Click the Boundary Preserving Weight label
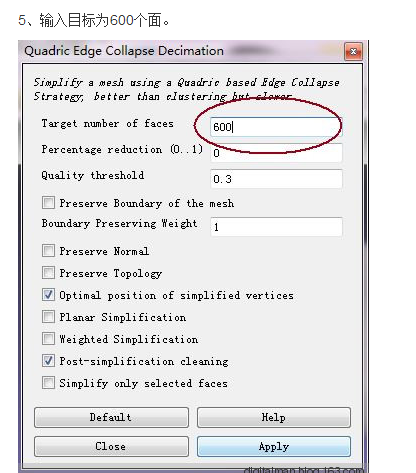The width and height of the screenshot is (416, 473). coord(119,223)
